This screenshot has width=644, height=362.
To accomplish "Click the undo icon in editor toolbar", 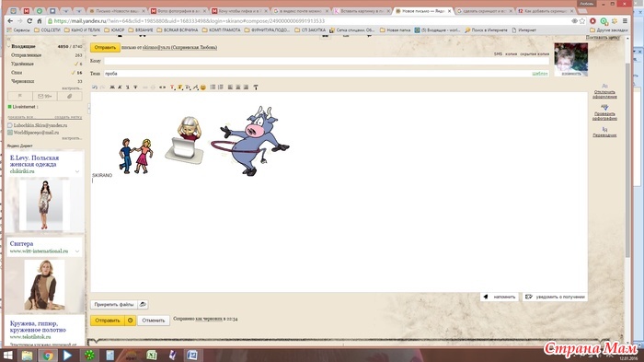I will (95, 88).
